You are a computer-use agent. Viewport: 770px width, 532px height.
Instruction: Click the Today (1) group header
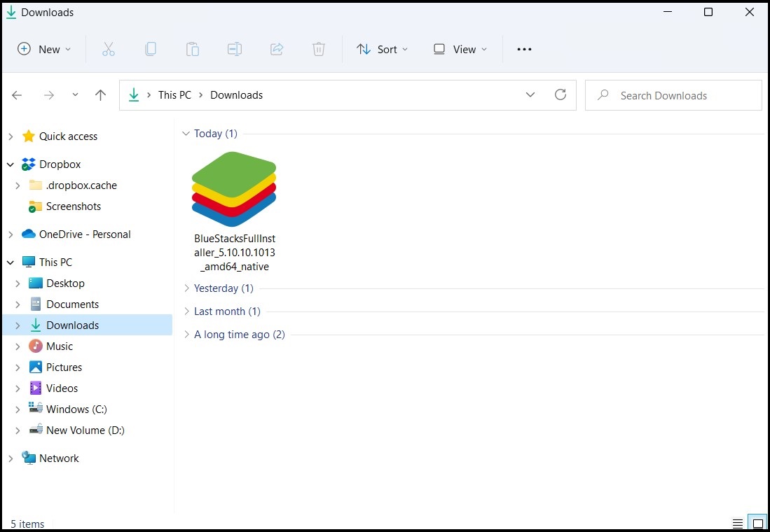coord(216,134)
